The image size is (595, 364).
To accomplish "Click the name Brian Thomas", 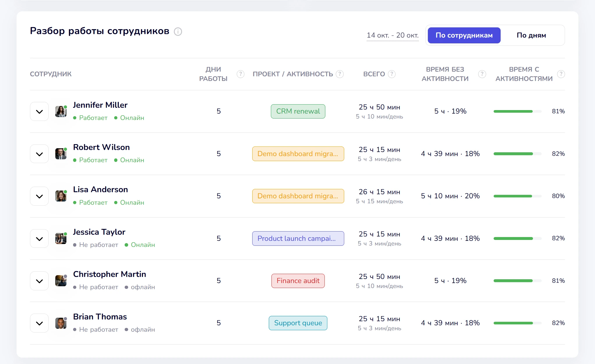I will (100, 317).
